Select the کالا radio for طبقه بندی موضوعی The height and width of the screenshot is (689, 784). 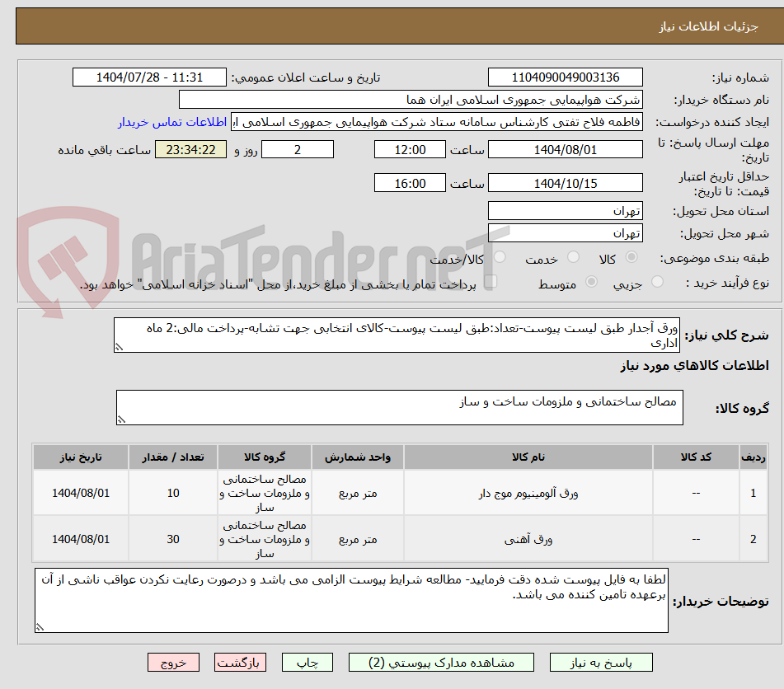coord(631,255)
